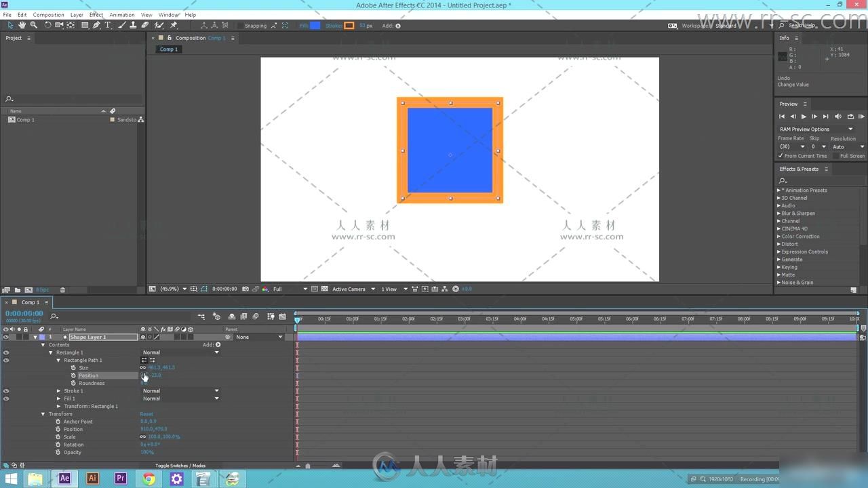
Task: Select the Selection (arrow) tool
Action: coord(10,25)
